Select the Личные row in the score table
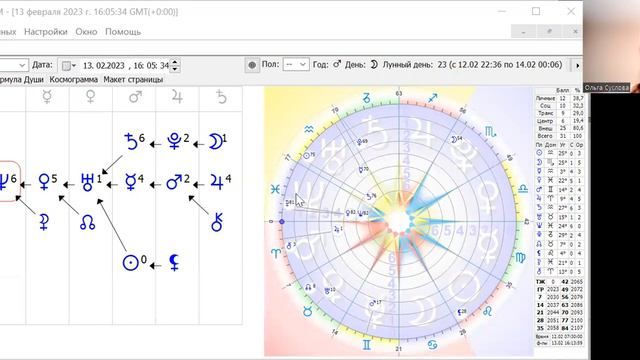The width and height of the screenshot is (640, 360). 559,98
